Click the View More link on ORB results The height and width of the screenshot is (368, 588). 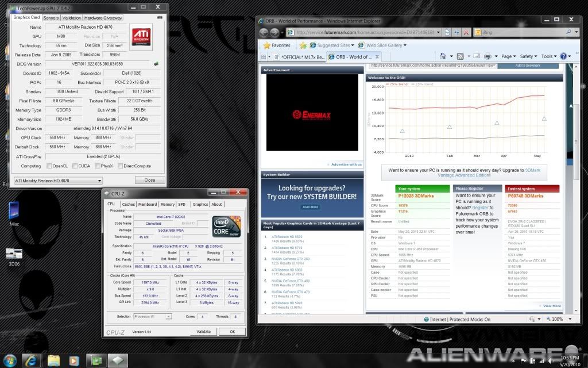tap(552, 306)
